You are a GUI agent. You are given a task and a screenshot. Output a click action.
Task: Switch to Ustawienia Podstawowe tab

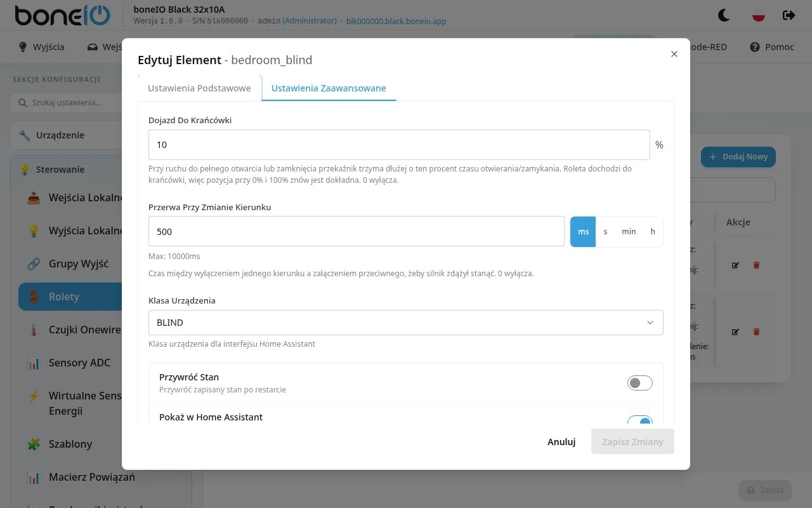click(x=199, y=88)
